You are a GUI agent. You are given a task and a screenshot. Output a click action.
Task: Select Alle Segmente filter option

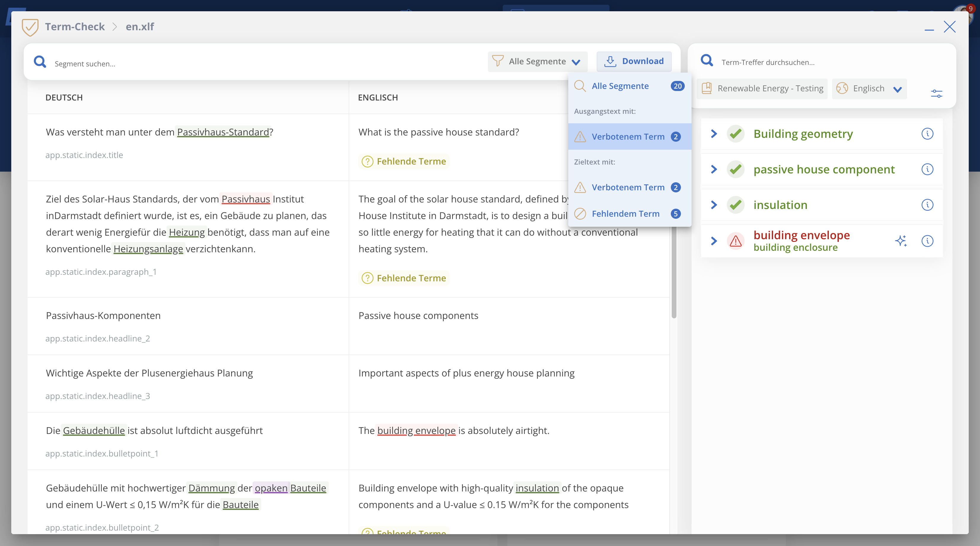tap(630, 86)
